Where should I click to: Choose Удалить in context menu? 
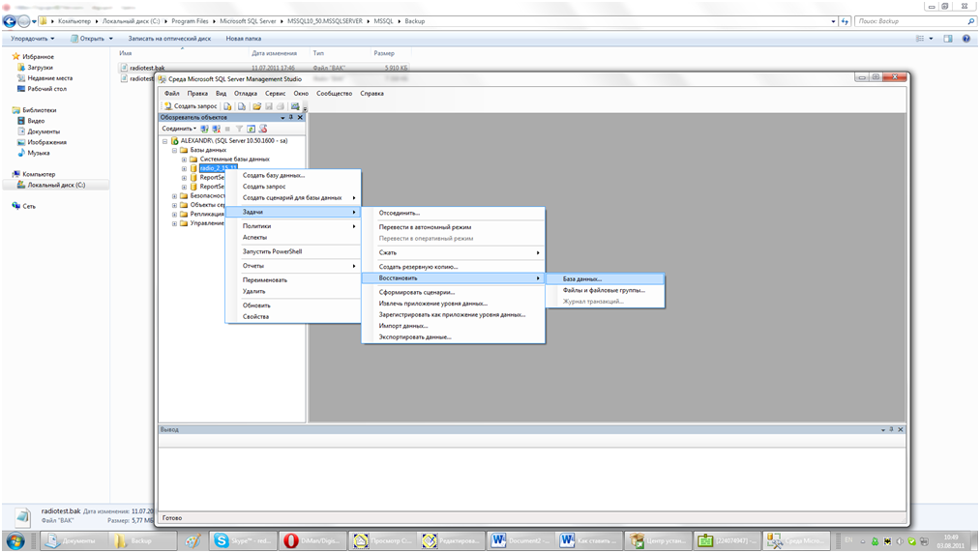pos(293,292)
